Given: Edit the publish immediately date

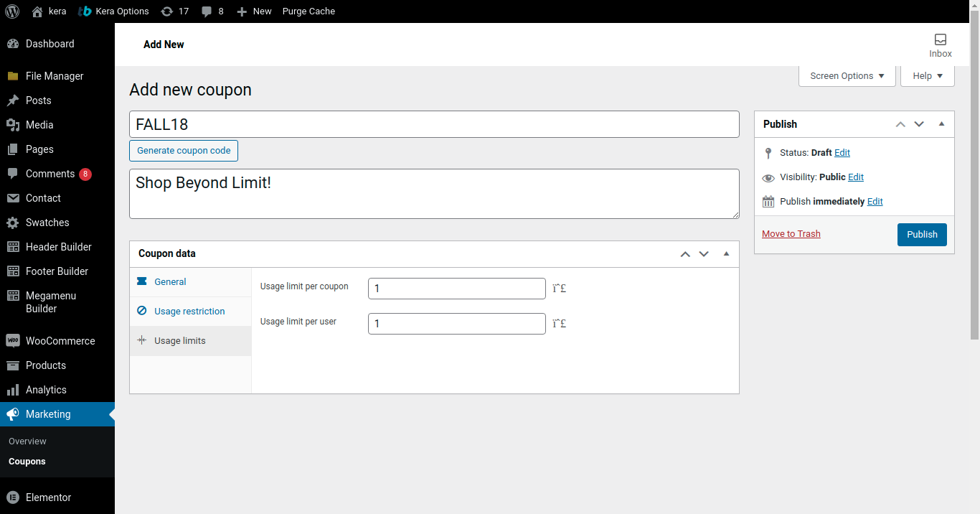Looking at the screenshot, I should (x=875, y=202).
